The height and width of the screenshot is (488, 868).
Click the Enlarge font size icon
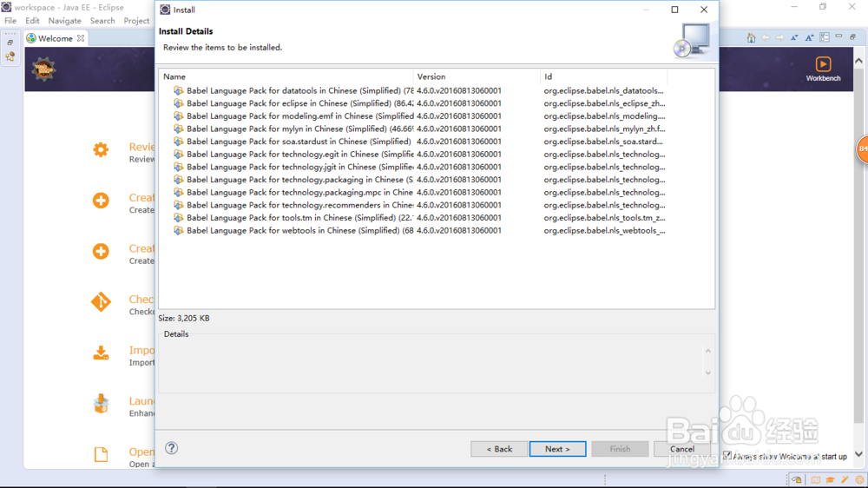809,37
